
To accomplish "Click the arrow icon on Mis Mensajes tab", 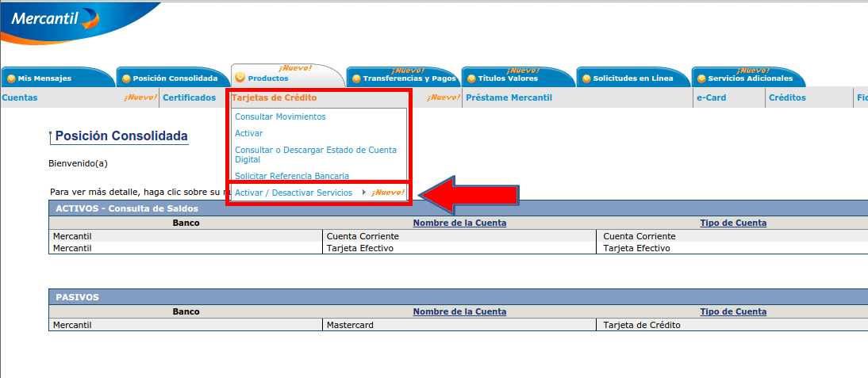I will click(x=12, y=78).
